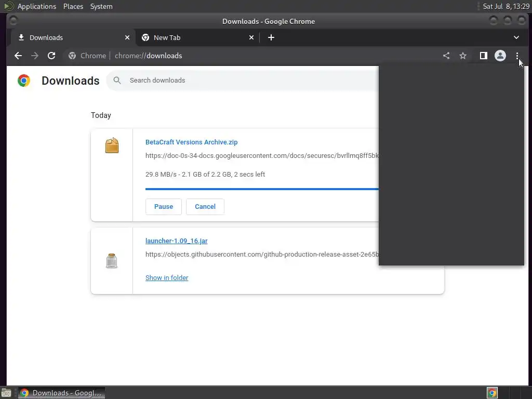Click the Chrome icon in the system tray
This screenshot has height=399, width=532.
point(492,393)
